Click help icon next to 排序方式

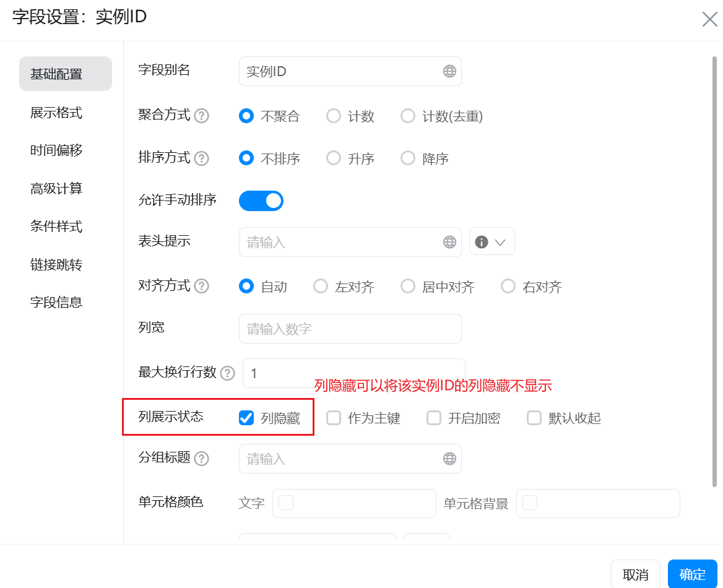[x=201, y=158]
